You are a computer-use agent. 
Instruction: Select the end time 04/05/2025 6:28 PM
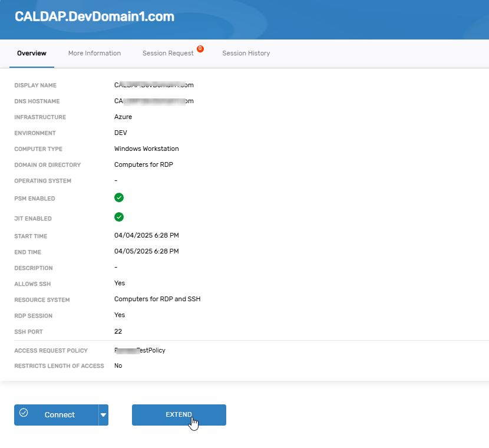click(146, 251)
